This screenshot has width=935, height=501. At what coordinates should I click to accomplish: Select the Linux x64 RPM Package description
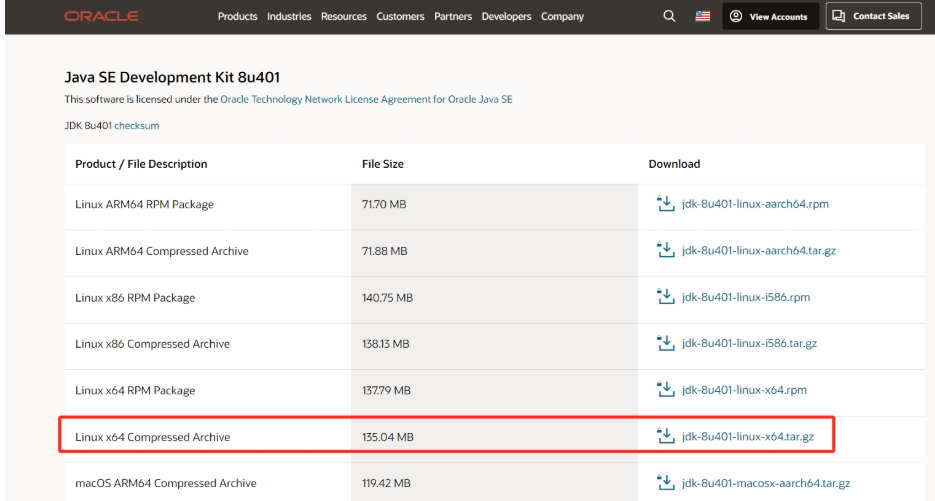[x=135, y=391]
